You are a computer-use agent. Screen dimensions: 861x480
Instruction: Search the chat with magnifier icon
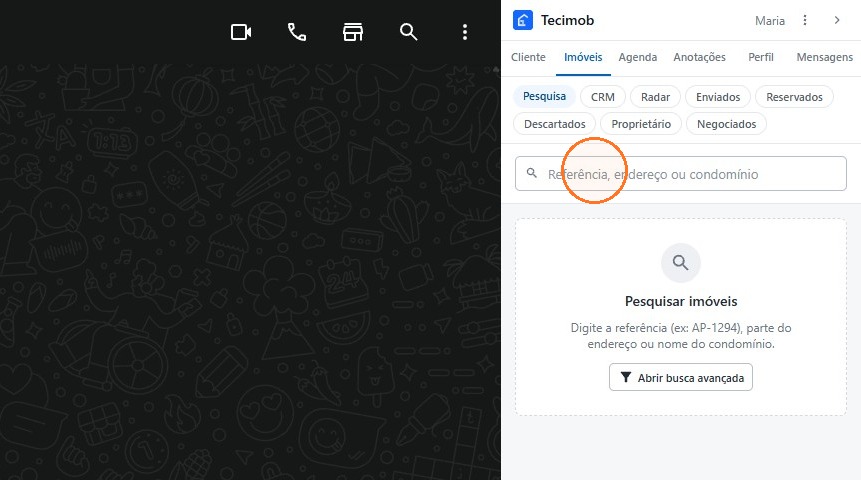[x=409, y=32]
